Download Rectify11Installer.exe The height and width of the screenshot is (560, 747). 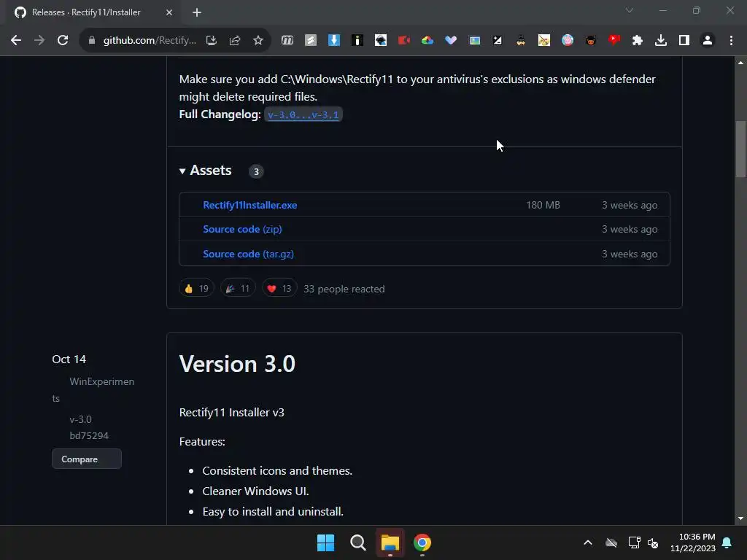coord(250,205)
